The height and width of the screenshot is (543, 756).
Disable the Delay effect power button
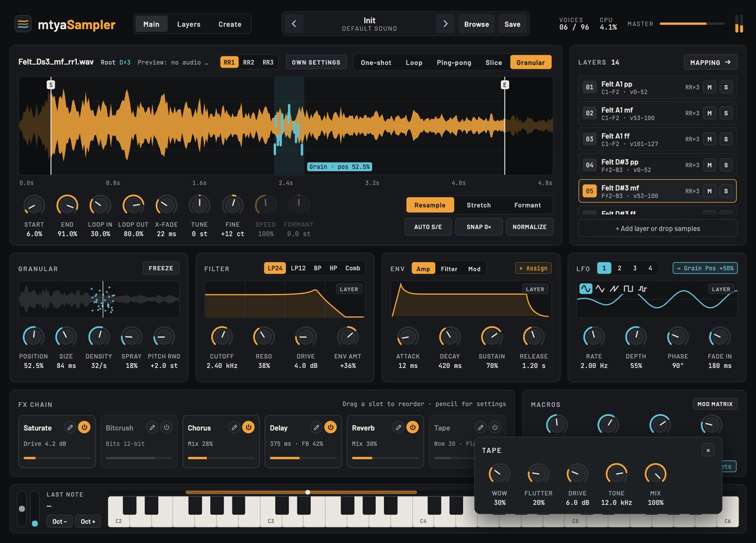[331, 427]
